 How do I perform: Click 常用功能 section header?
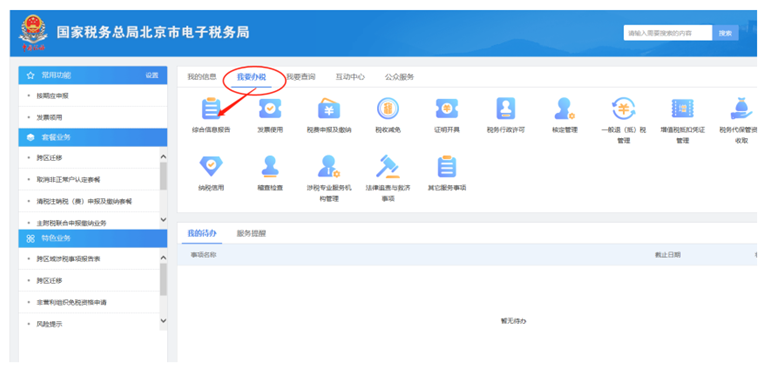(93, 75)
